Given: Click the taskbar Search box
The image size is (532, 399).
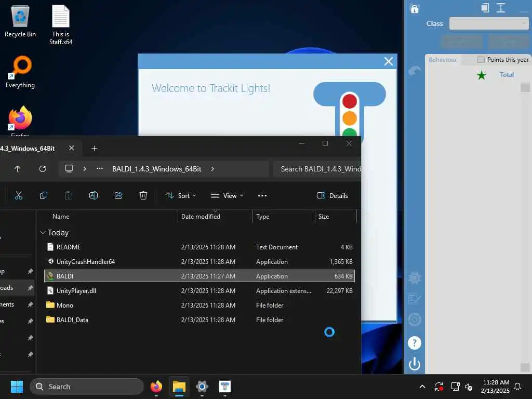Looking at the screenshot, I should (x=87, y=387).
